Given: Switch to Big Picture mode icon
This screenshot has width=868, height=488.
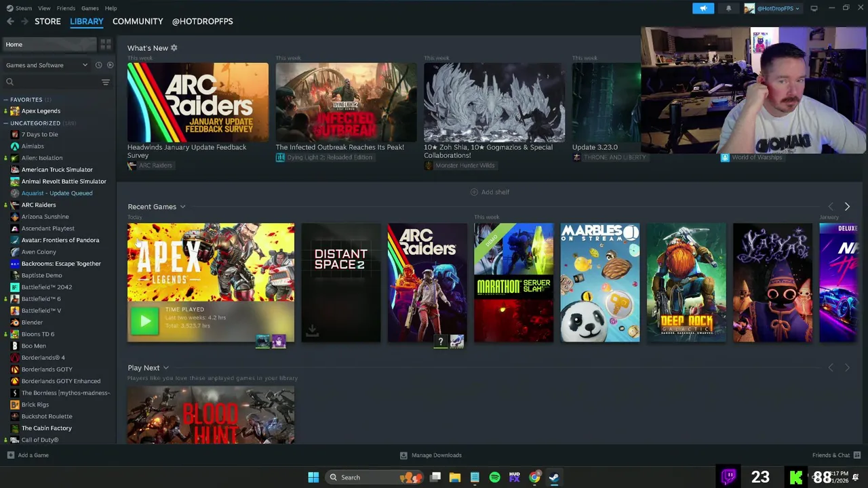Looking at the screenshot, I should [x=814, y=8].
